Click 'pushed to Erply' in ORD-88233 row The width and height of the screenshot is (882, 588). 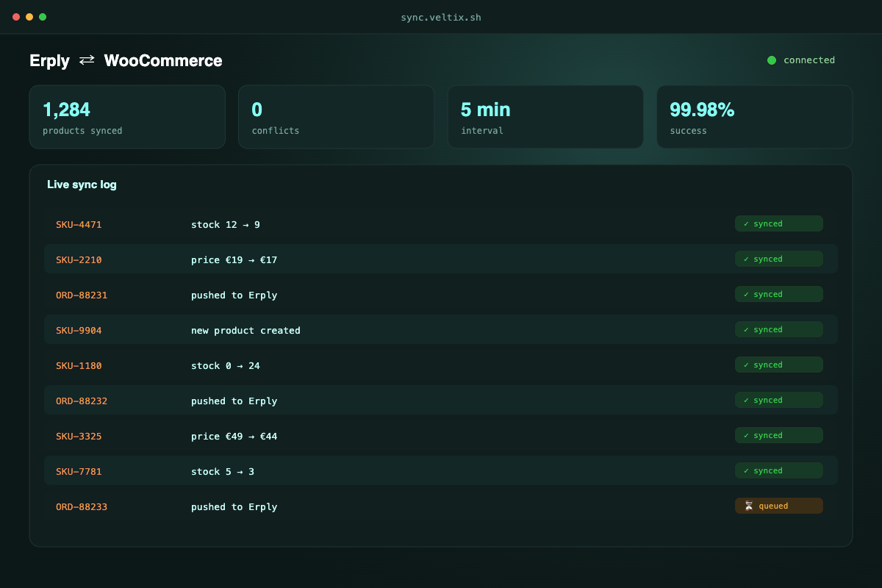click(x=234, y=507)
